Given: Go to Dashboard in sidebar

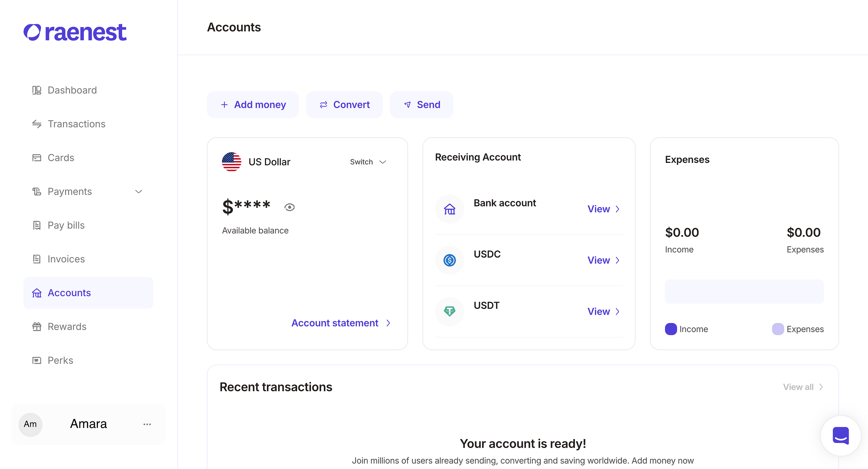Looking at the screenshot, I should pos(88,90).
